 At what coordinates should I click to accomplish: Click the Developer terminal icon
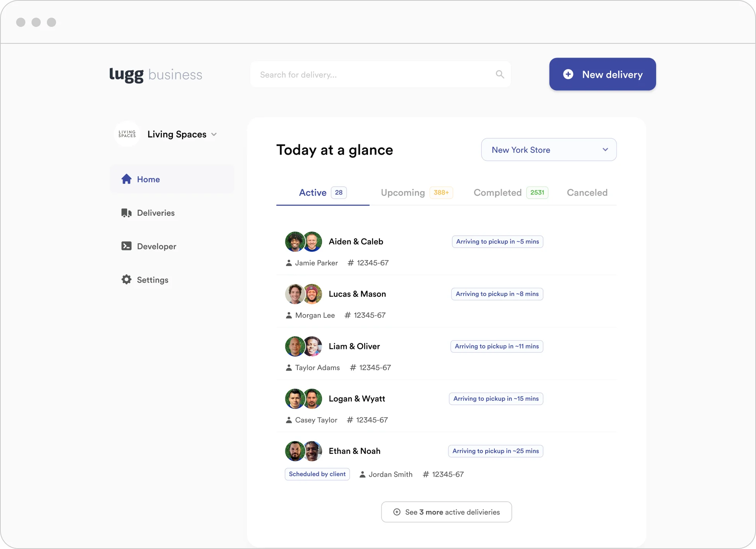click(126, 246)
